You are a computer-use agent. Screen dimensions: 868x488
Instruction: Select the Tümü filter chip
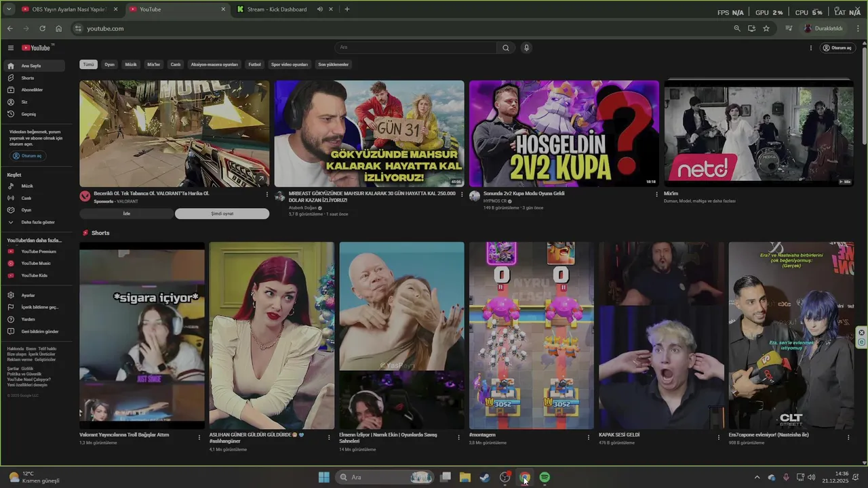pos(88,64)
